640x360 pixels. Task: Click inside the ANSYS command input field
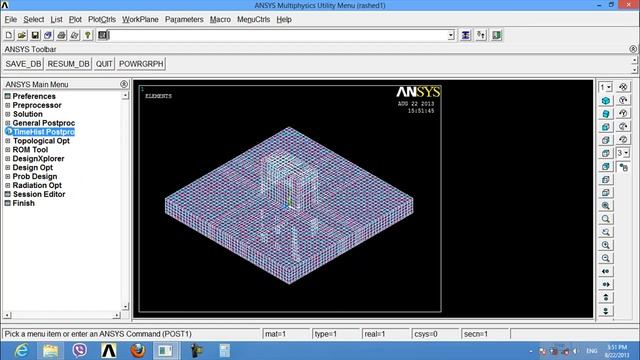click(278, 35)
